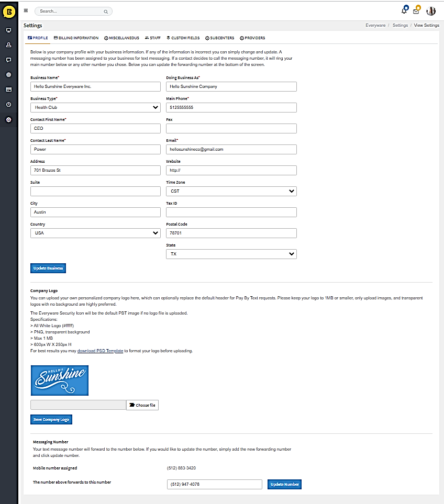Screen dimensions: 444x504
Task: Click the Hello Sunshine logo thumbnail
Action: (60, 380)
